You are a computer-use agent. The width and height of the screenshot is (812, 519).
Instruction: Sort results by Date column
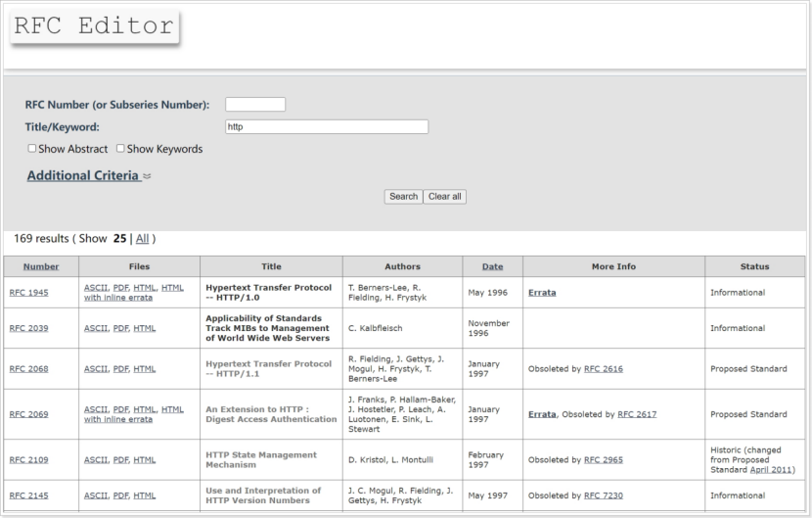point(492,266)
